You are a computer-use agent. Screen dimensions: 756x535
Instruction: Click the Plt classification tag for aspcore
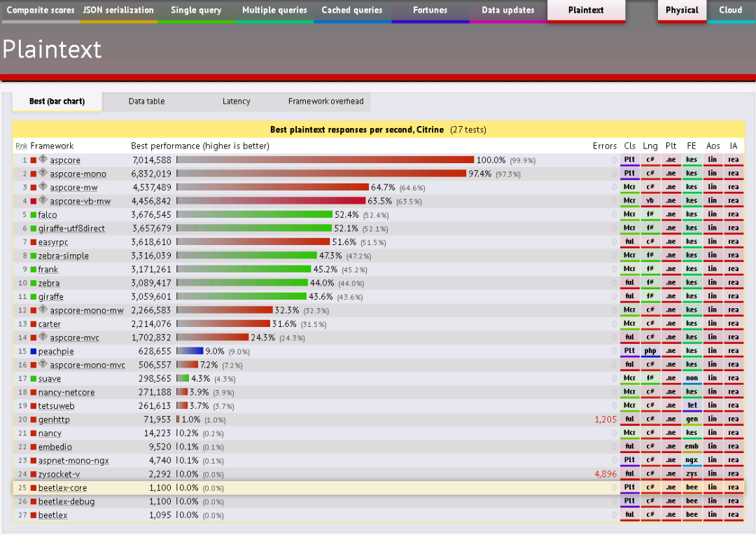click(x=630, y=160)
